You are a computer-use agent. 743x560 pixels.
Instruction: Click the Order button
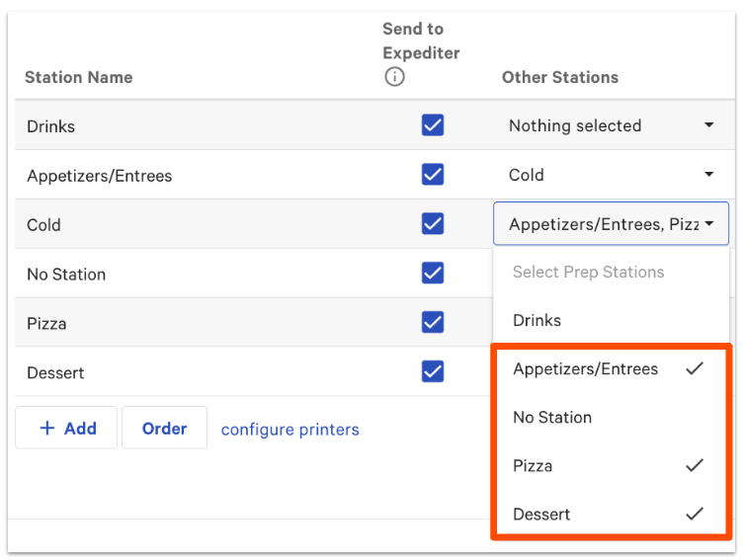click(164, 429)
